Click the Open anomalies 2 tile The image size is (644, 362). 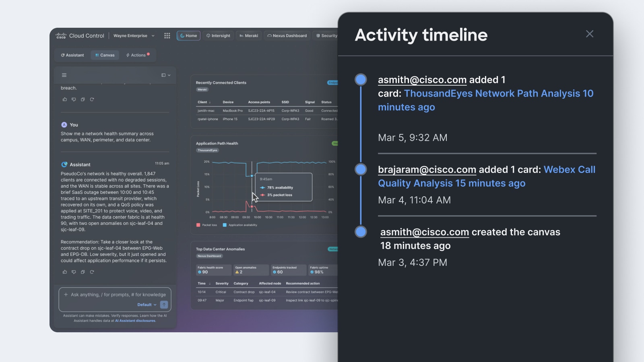(x=251, y=270)
